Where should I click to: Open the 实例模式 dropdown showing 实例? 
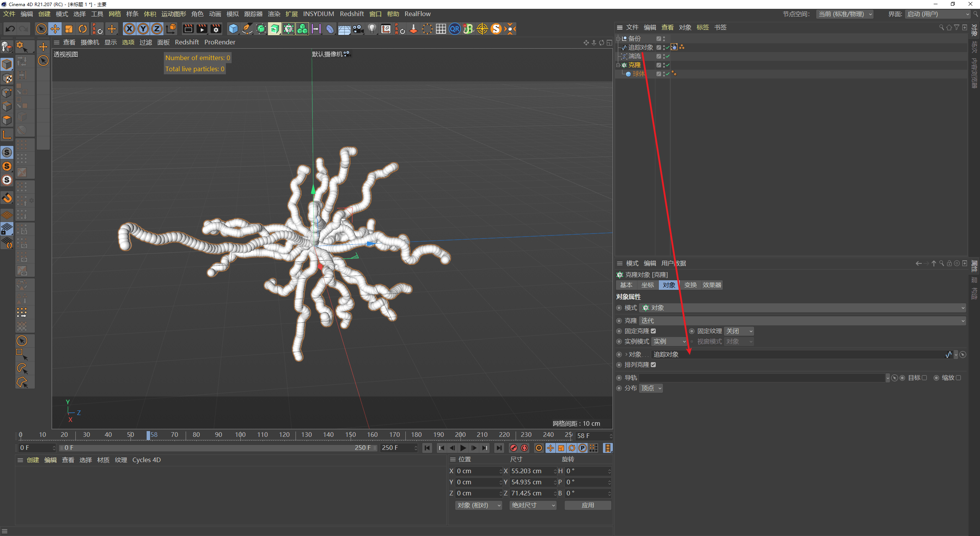pyautogui.click(x=669, y=341)
